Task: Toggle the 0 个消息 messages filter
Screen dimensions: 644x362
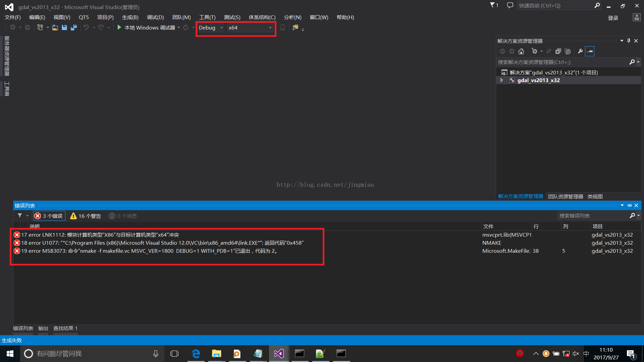Action: [x=123, y=216]
